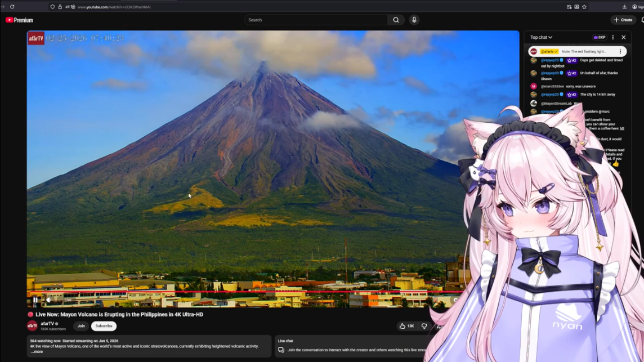Open the pinned @afartv message three-dot menu
This screenshot has width=644, height=362.
(x=620, y=51)
